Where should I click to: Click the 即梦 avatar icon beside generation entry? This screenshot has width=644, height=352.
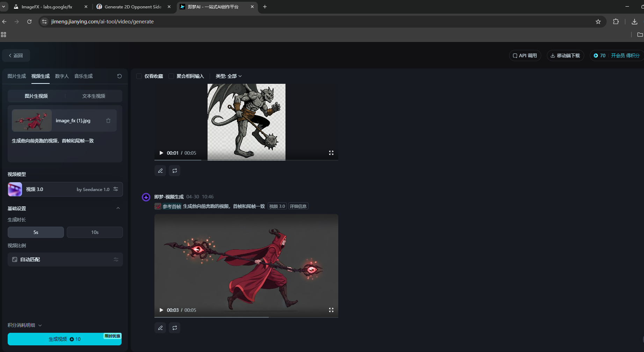coord(146,197)
